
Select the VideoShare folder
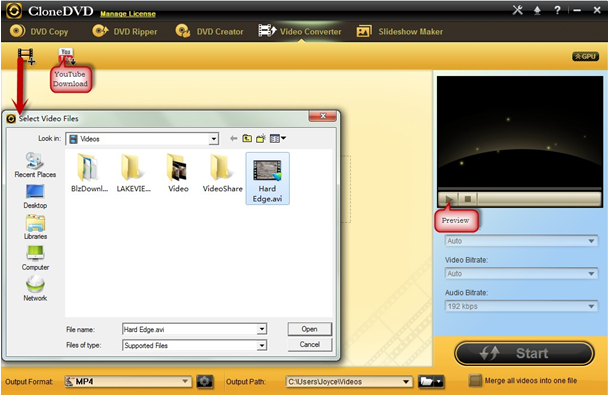click(223, 173)
